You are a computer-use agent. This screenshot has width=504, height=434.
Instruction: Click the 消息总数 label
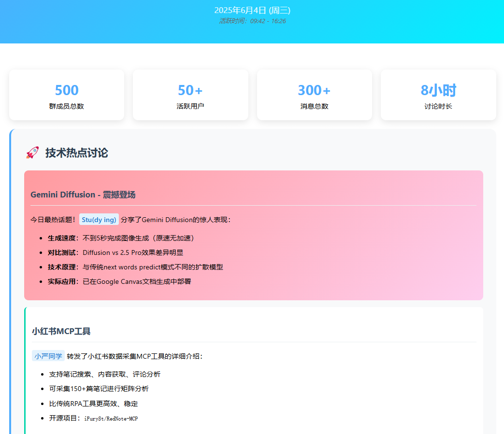315,106
